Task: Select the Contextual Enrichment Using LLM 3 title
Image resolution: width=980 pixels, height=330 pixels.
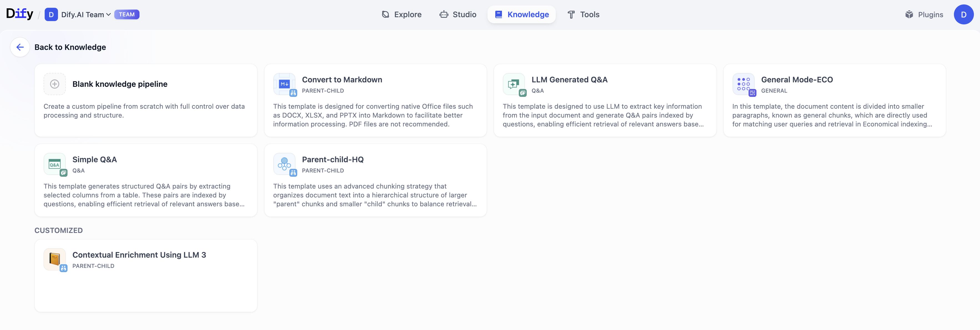Action: [x=139, y=255]
